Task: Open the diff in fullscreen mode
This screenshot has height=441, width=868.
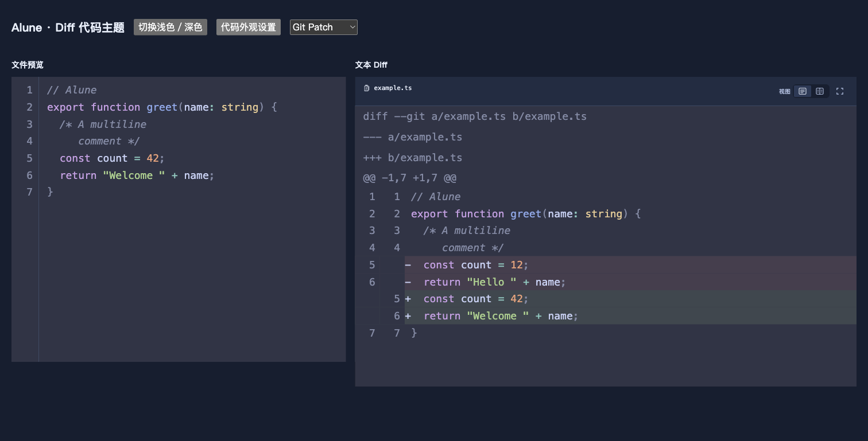Action: coord(840,91)
